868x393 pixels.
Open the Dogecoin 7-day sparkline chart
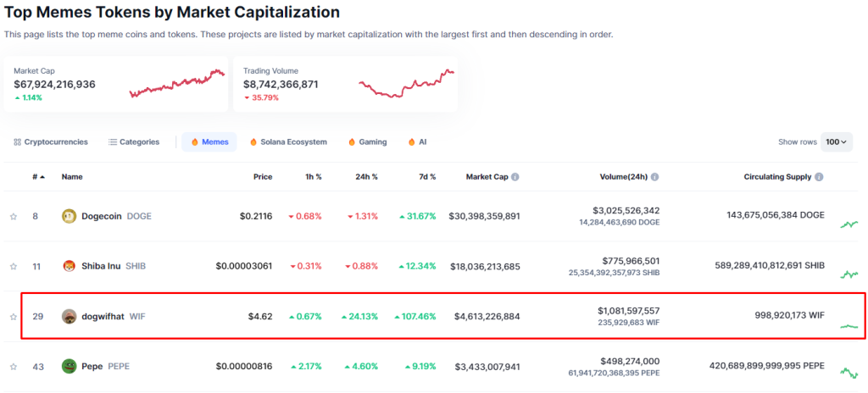(849, 224)
